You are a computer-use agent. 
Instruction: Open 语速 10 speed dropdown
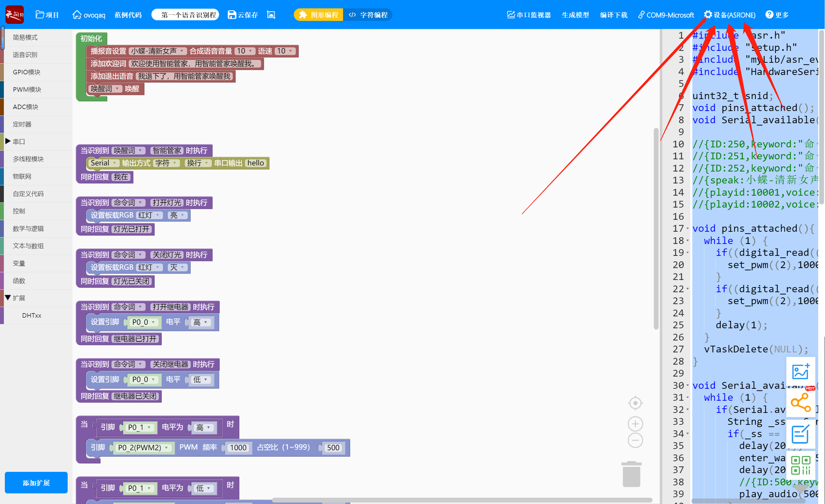[285, 51]
